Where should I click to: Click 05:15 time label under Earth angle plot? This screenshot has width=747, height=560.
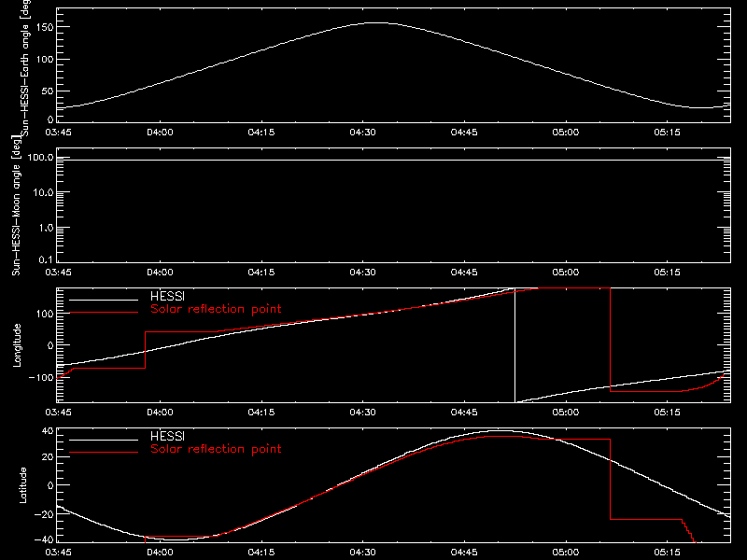(667, 133)
